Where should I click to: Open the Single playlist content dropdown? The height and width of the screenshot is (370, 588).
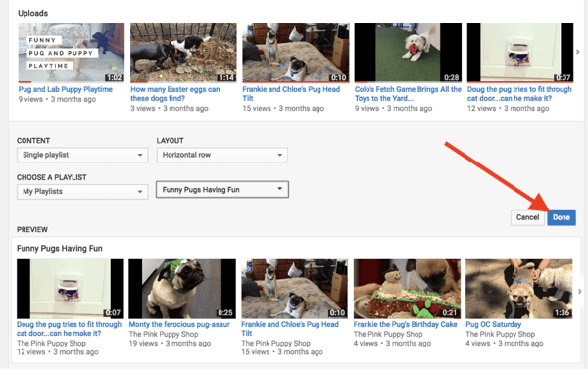coord(82,155)
